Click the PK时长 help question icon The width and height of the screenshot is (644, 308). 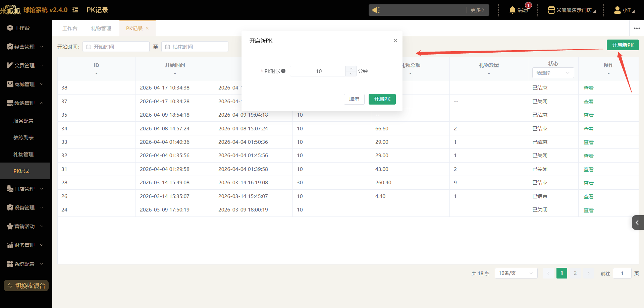[283, 71]
